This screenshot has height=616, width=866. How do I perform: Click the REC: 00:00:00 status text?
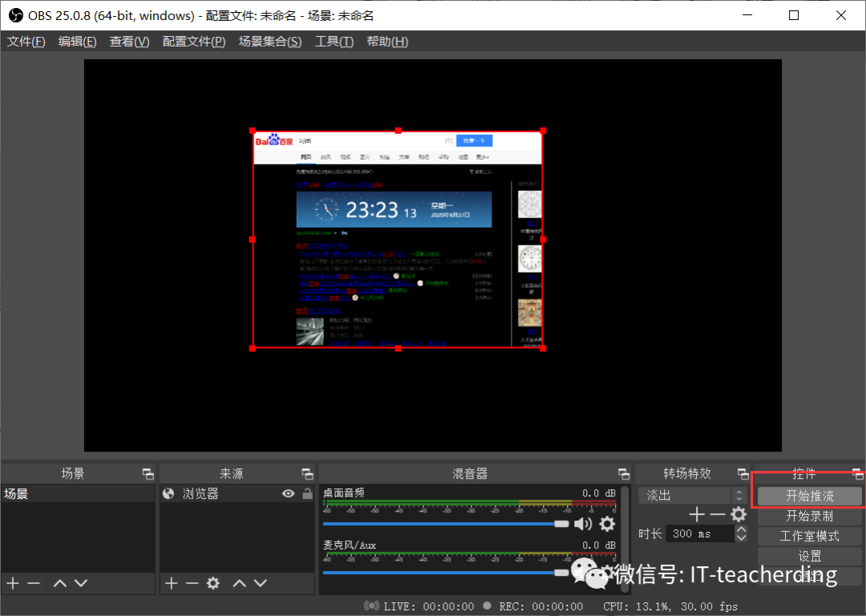[540, 606]
